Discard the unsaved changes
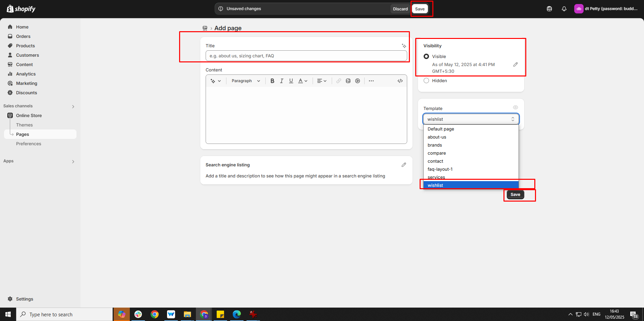The width and height of the screenshot is (644, 321). tap(400, 9)
